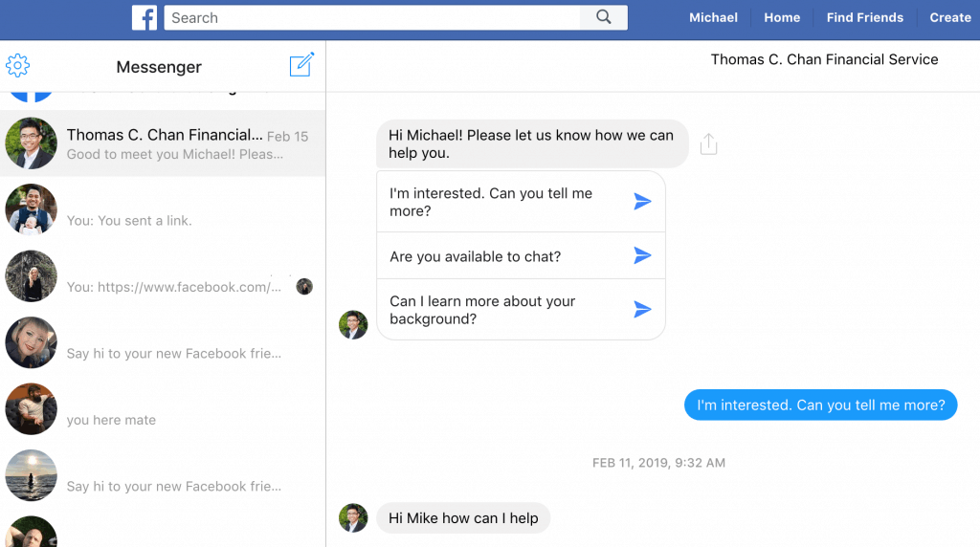Click the share icon beside greeting message
980x547 pixels.
tap(709, 143)
